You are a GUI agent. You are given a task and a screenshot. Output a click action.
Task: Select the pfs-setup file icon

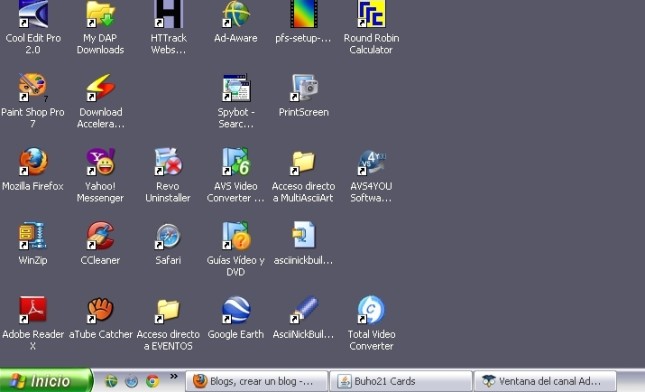[304, 14]
